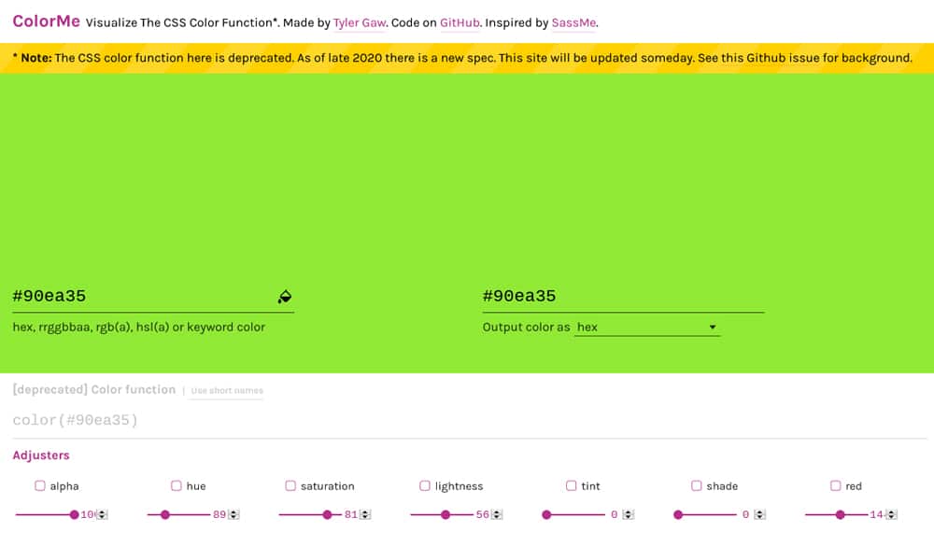934x560 pixels.
Task: Toggle Use short names link
Action: click(227, 391)
